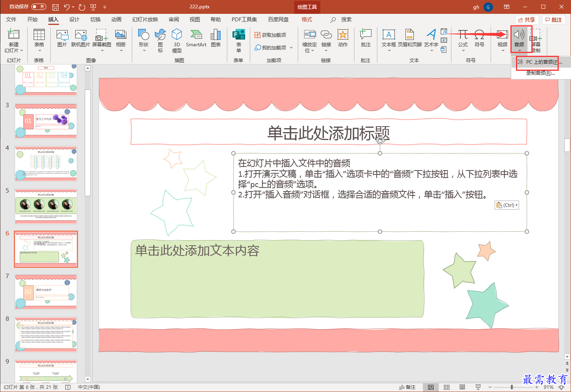Select slide 3 thumbnail
The image size is (571, 392).
tap(46, 121)
